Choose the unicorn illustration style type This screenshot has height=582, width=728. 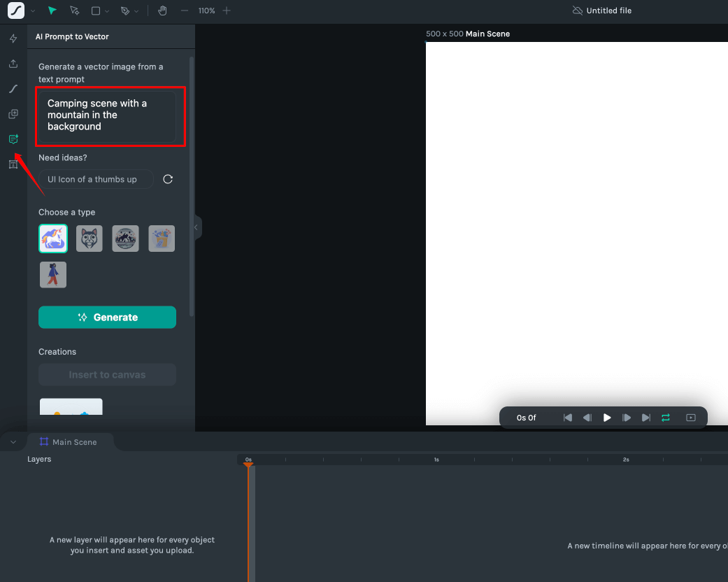[53, 239]
